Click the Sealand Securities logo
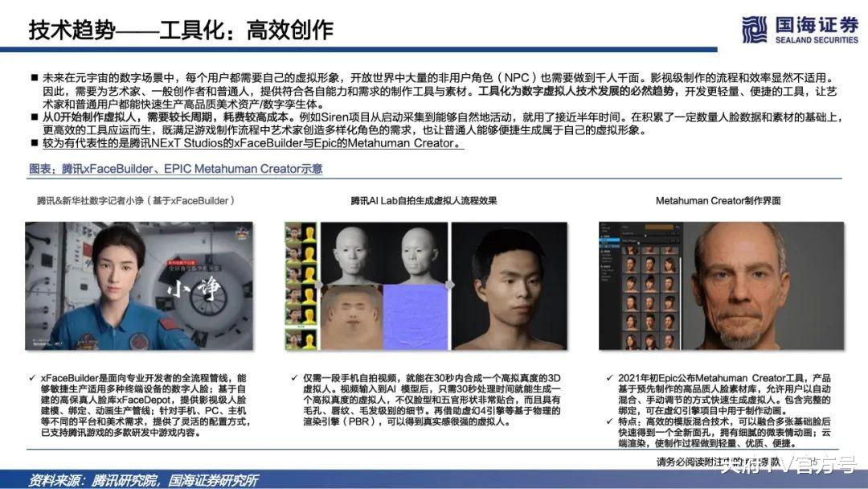Image resolution: width=868 pixels, height=489 pixels. click(x=800, y=29)
